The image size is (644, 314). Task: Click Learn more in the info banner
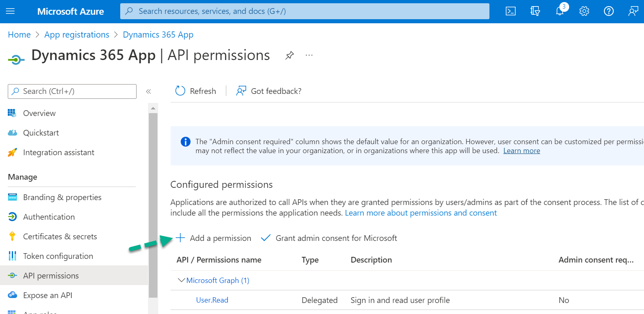click(x=522, y=151)
